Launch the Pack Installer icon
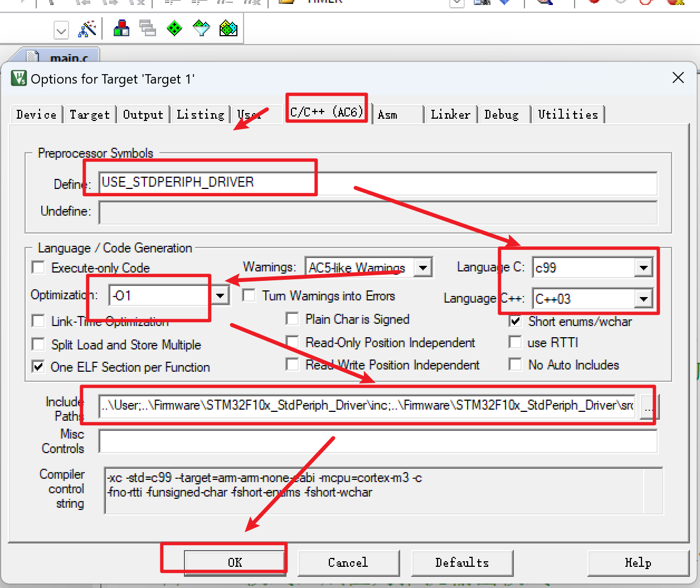Screen dimensions: 700x588 coord(229,28)
